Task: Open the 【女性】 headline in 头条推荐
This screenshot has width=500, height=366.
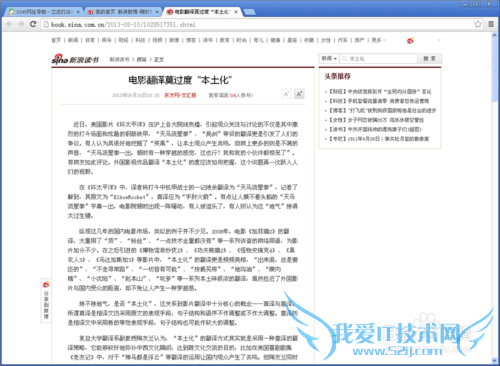Action: coord(376,120)
